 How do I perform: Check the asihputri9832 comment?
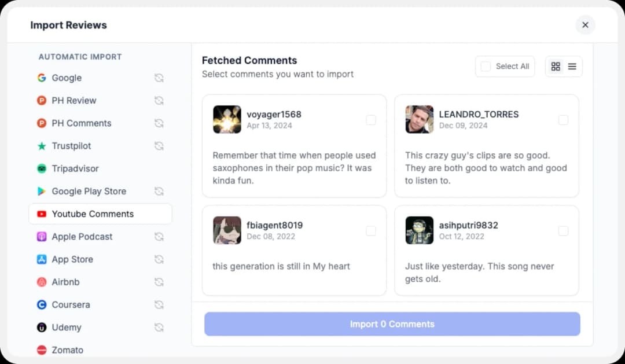tap(563, 230)
